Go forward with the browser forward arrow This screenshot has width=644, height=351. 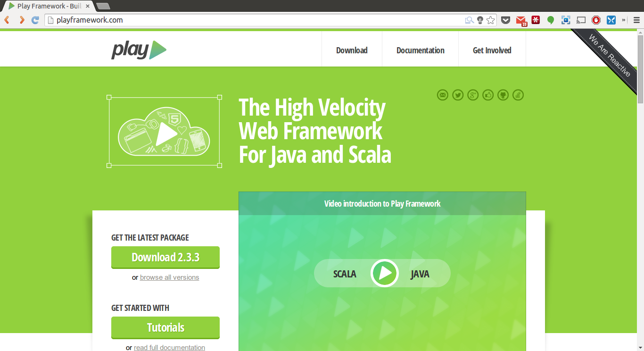22,20
